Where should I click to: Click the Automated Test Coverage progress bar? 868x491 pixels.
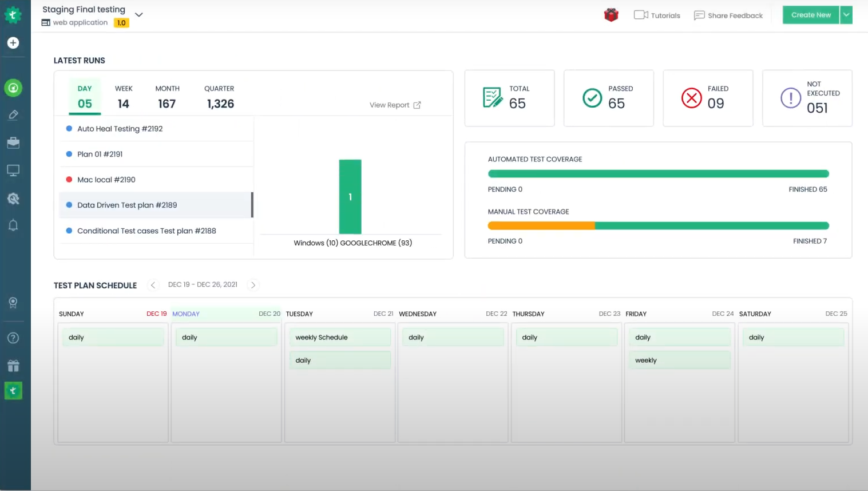coord(658,174)
